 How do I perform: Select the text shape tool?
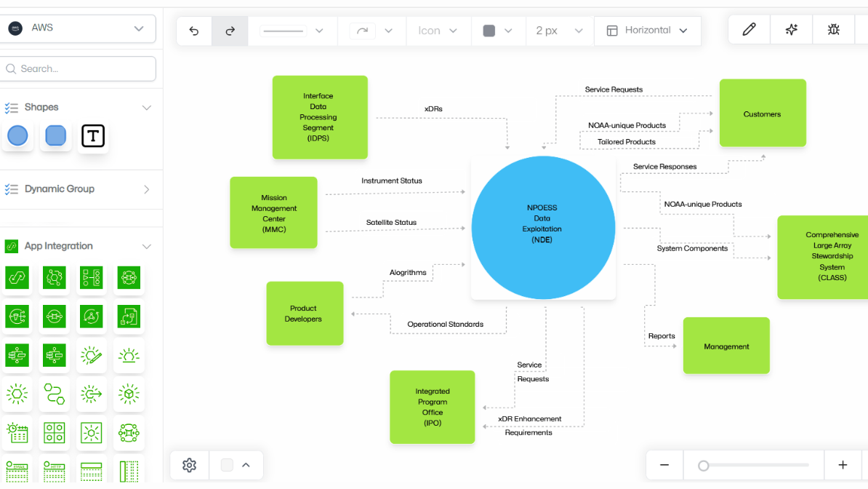[93, 136]
